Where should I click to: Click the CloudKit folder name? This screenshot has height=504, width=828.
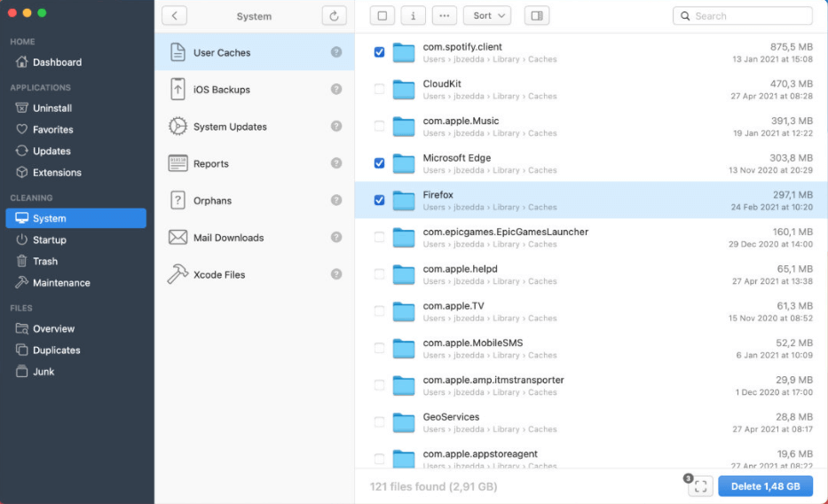click(442, 84)
